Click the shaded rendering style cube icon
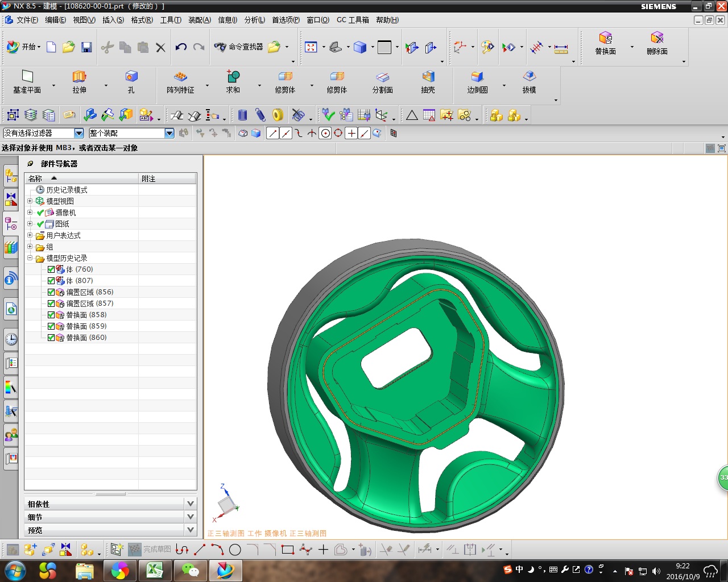 point(360,47)
